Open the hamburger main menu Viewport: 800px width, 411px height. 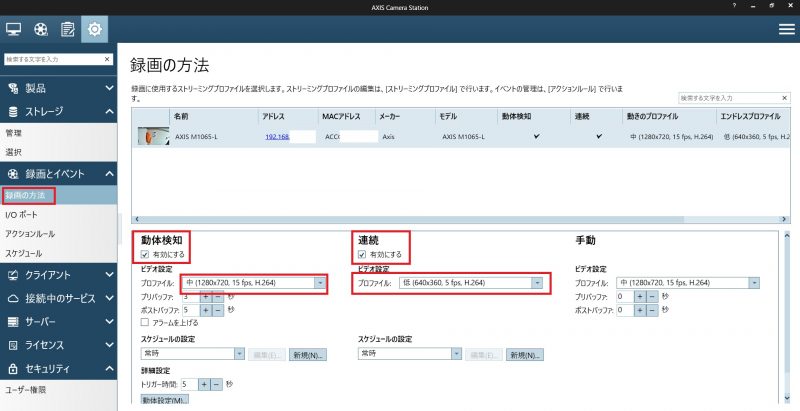pyautogui.click(x=786, y=29)
